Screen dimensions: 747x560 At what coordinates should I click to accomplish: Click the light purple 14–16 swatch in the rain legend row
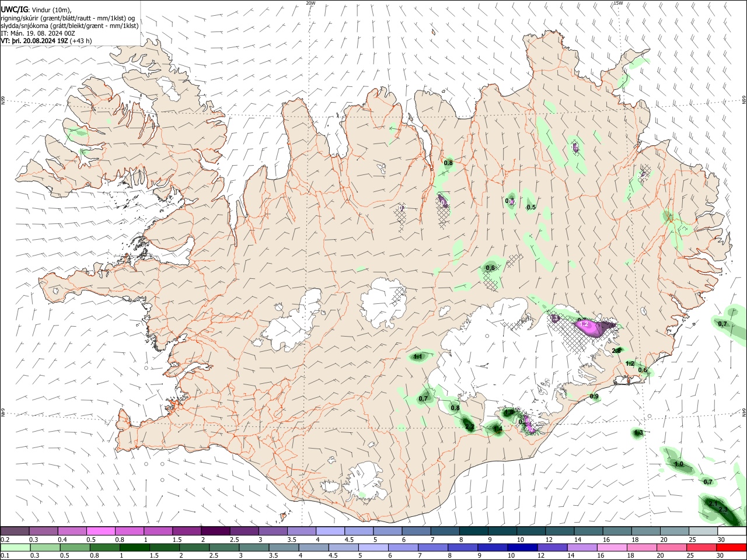(582, 547)
